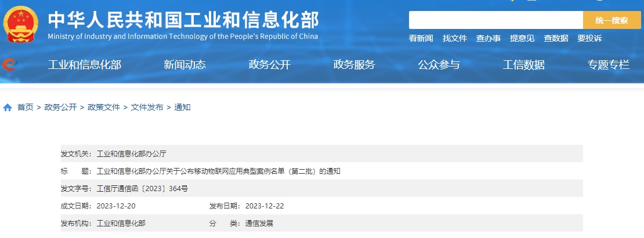Image resolution: width=644 pixels, height=238 pixels.
Task: Go to 政策文件 in the breadcrumb
Action: point(104,108)
